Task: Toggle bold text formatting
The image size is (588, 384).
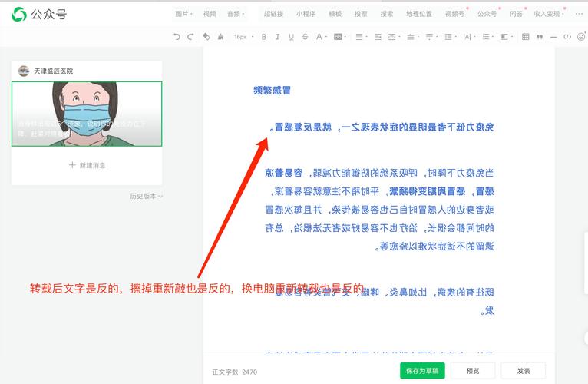Action: [x=264, y=36]
